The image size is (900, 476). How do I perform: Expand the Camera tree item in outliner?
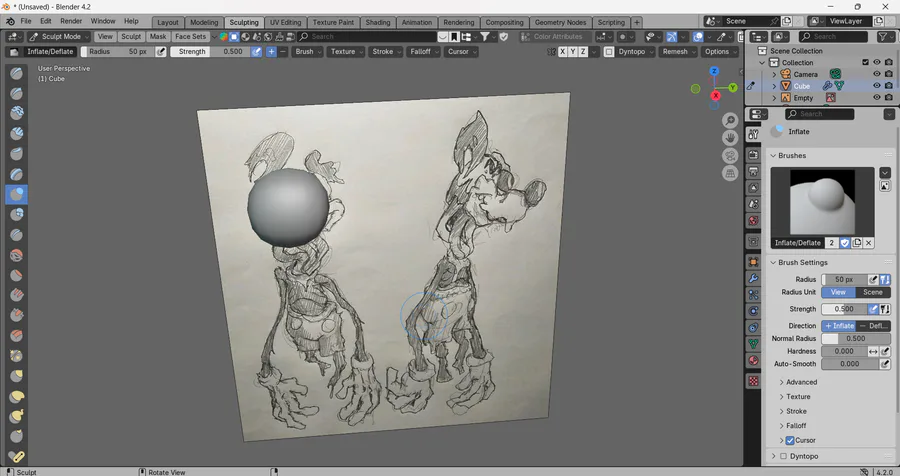[x=774, y=75]
